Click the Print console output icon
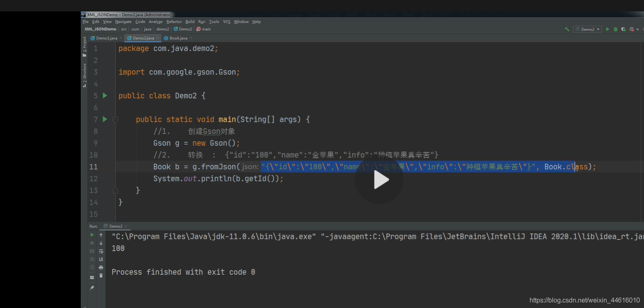This screenshot has height=308, width=644. (101, 267)
